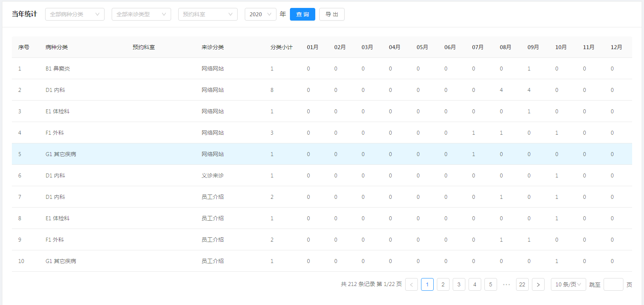Click the 查询 button
The image size is (644, 305).
coord(303,14)
